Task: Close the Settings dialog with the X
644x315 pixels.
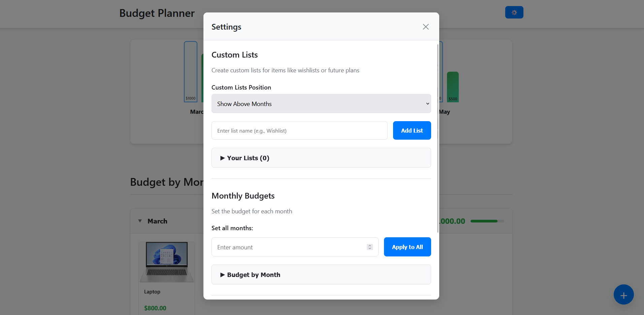Action: tap(426, 27)
